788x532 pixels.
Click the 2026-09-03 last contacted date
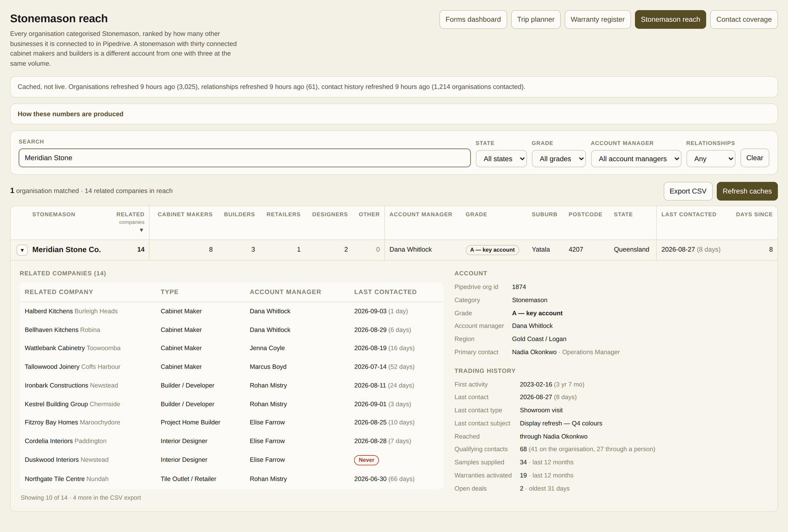pos(370,311)
